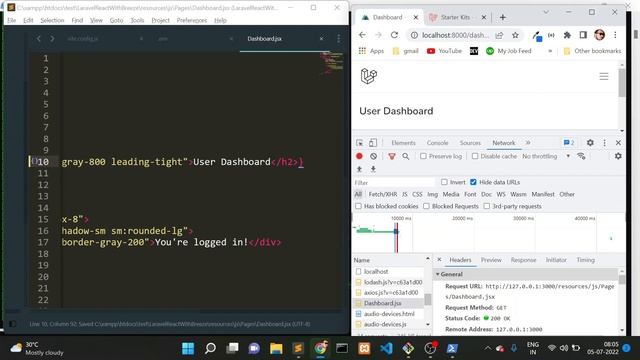Check Blocked Requests checkbox
The height and width of the screenshot is (360, 640).
click(x=426, y=206)
